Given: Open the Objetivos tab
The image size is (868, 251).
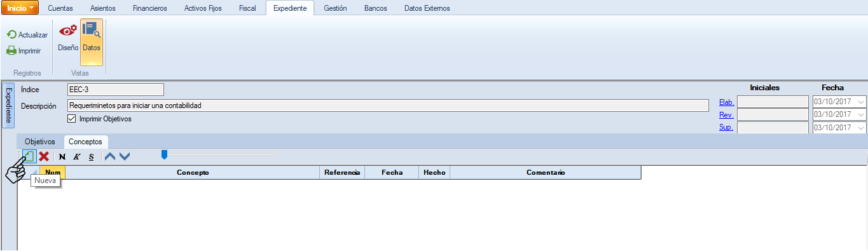Looking at the screenshot, I should click(40, 141).
